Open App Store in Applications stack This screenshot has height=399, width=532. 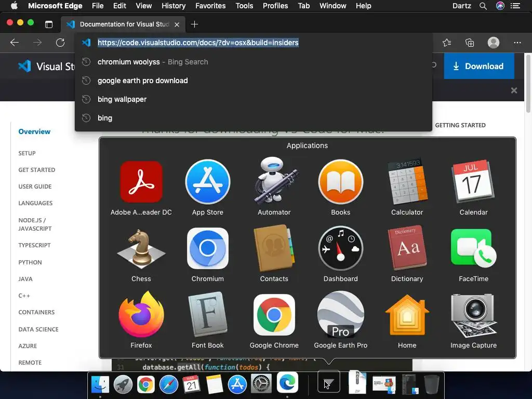pyautogui.click(x=208, y=181)
